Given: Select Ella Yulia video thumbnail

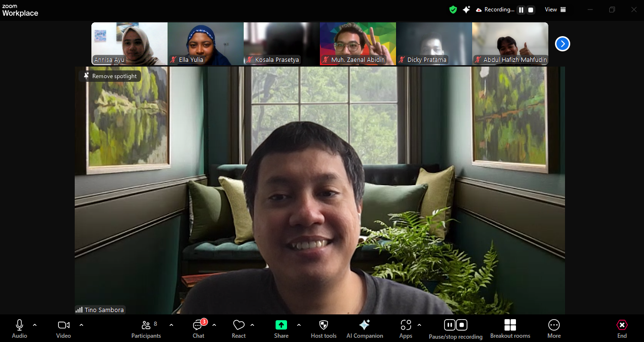Looking at the screenshot, I should 206,44.
